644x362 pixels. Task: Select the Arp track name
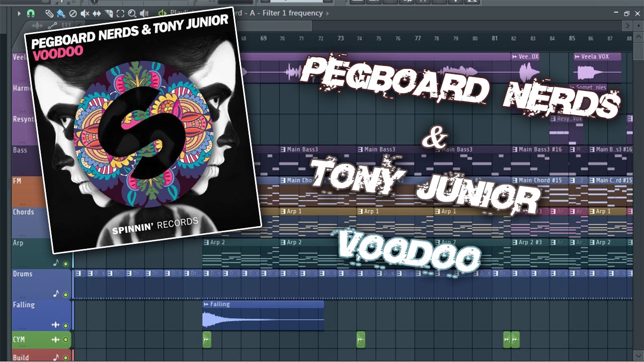point(18,243)
